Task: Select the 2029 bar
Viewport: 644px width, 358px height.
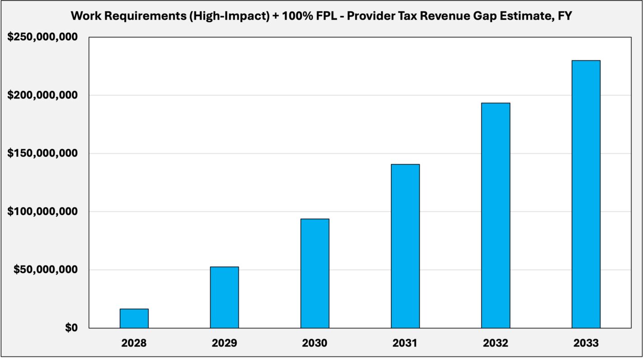Action: point(224,297)
